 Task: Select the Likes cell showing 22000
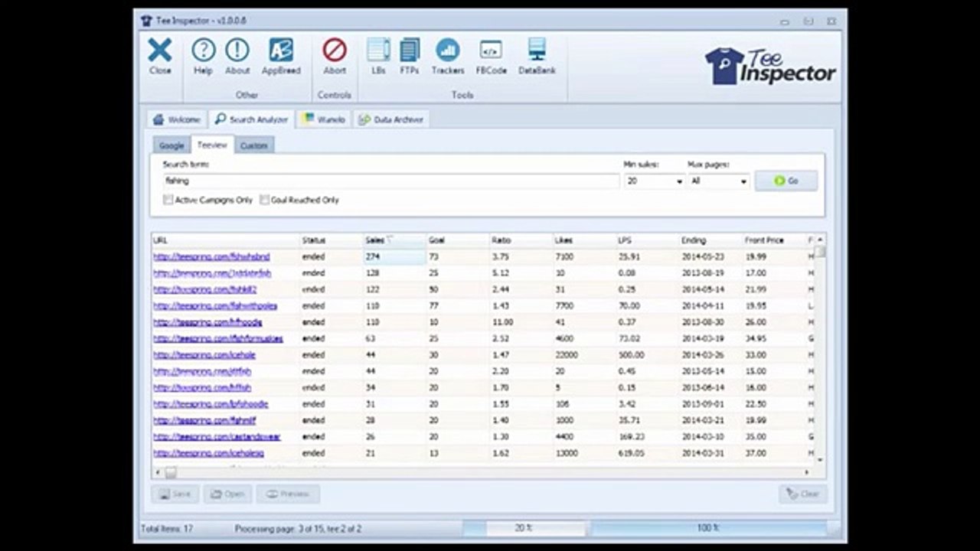click(x=583, y=355)
